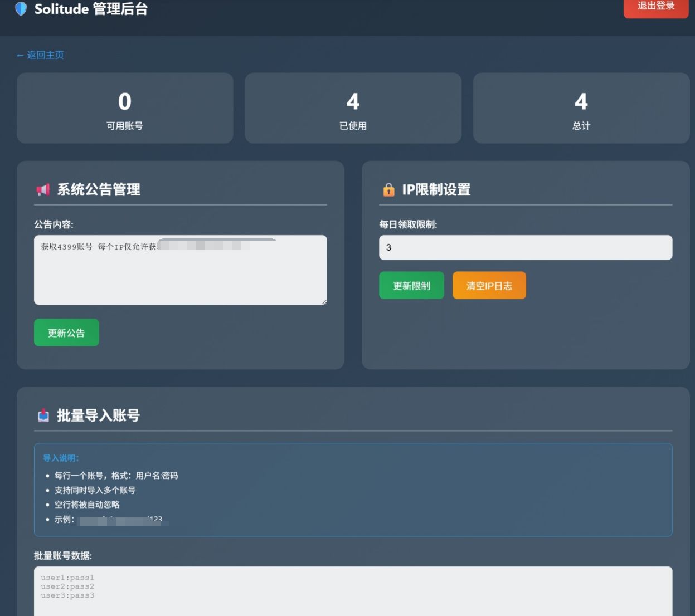Click the Solitude 管理后台 title text

click(91, 9)
